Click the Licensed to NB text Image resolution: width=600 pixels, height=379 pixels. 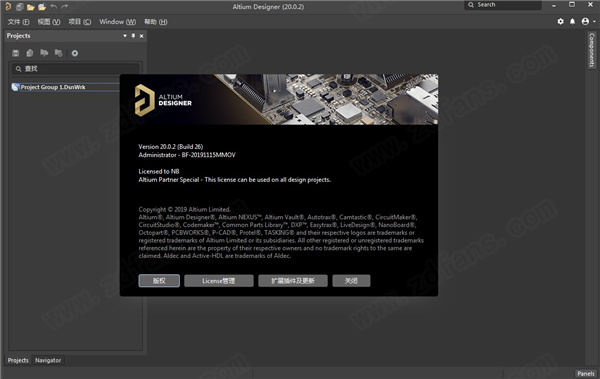click(159, 172)
